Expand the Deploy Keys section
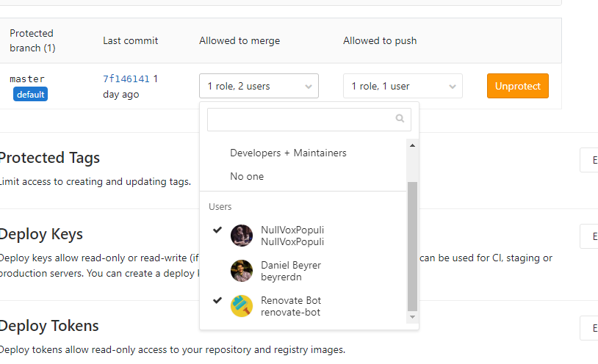Screen dimensions: 598x364 [589, 236]
